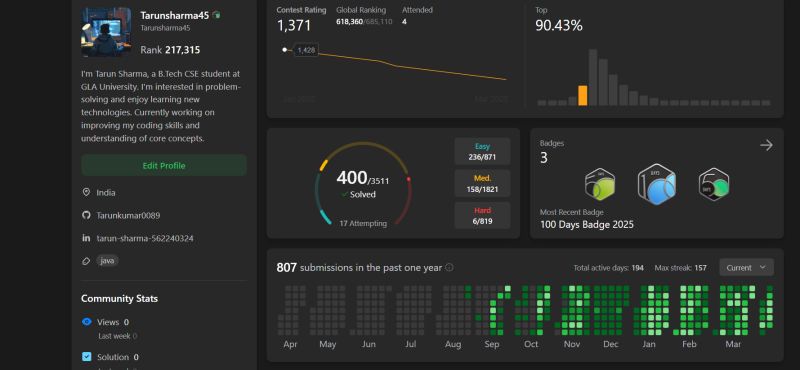Click the profile avatar thumbnail
800x370 pixels.
[106, 32]
